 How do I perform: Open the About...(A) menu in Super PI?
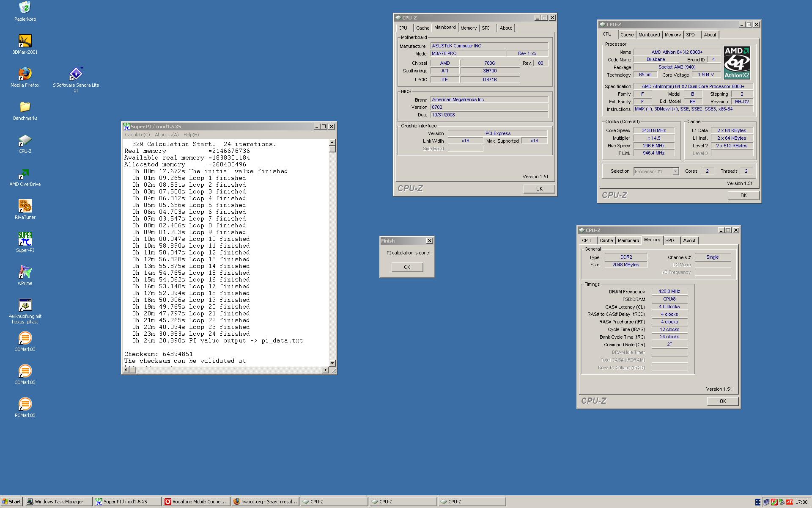pyautogui.click(x=167, y=135)
